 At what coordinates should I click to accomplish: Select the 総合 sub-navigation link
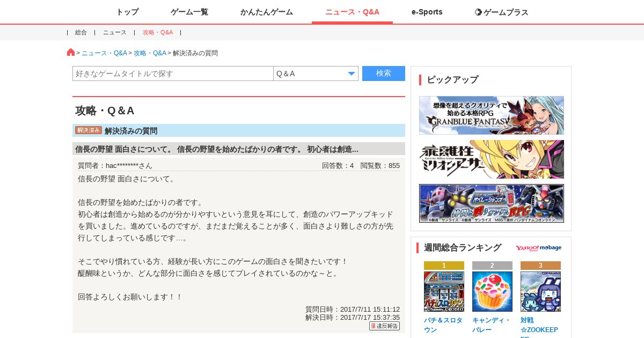(x=81, y=32)
